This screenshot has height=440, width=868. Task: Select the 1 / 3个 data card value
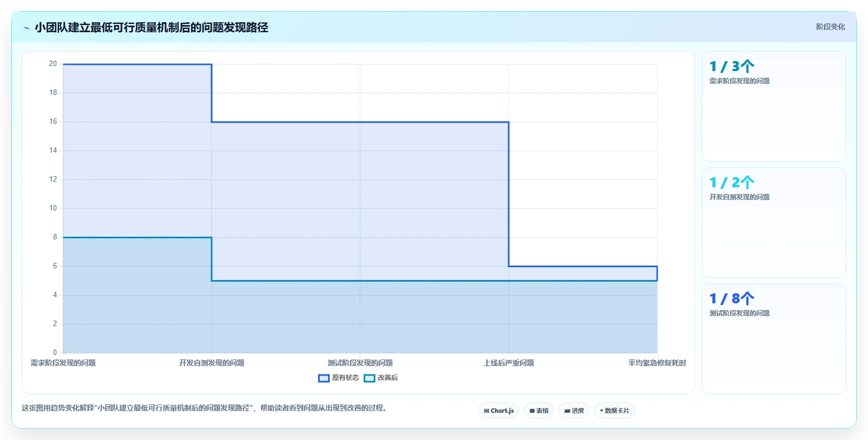click(x=732, y=67)
